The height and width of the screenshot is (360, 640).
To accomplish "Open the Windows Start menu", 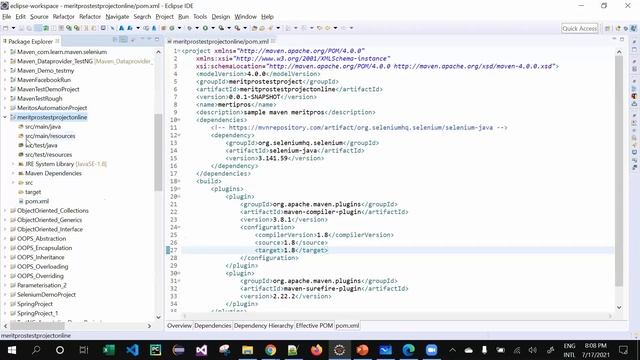I will (x=11, y=350).
